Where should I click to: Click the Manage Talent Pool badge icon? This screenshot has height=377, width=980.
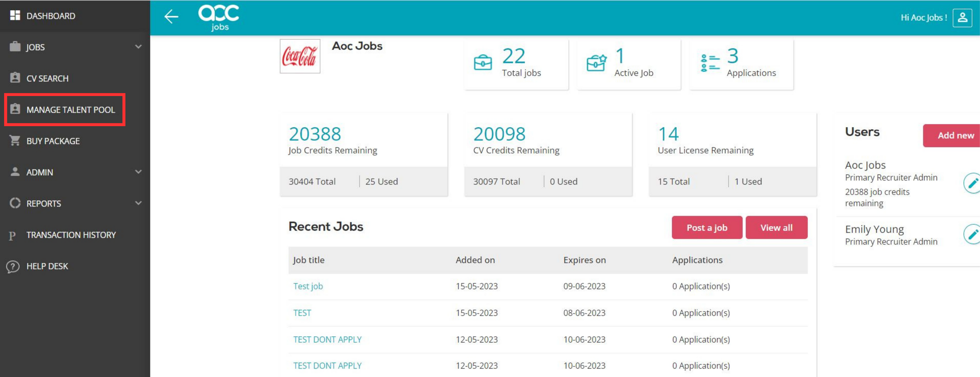15,109
